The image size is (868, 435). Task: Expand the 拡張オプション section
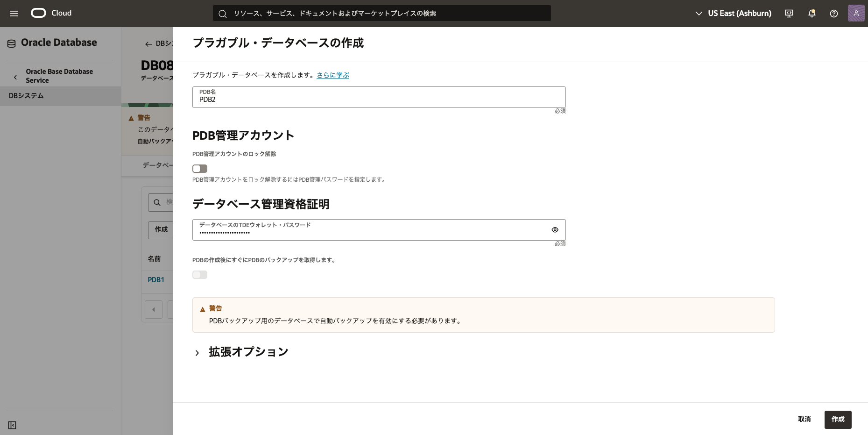tap(198, 353)
